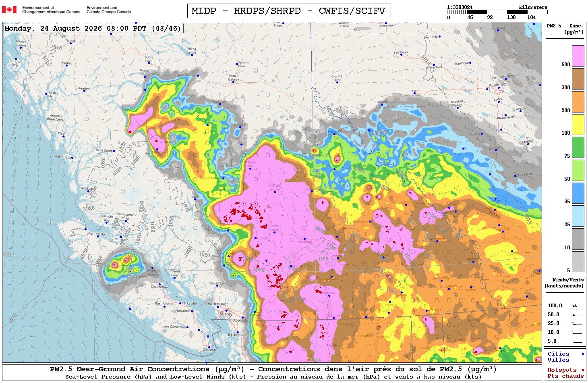Screen dimensions: 588x383
Task: Click the Powell River label
Action: coord(174,273)
